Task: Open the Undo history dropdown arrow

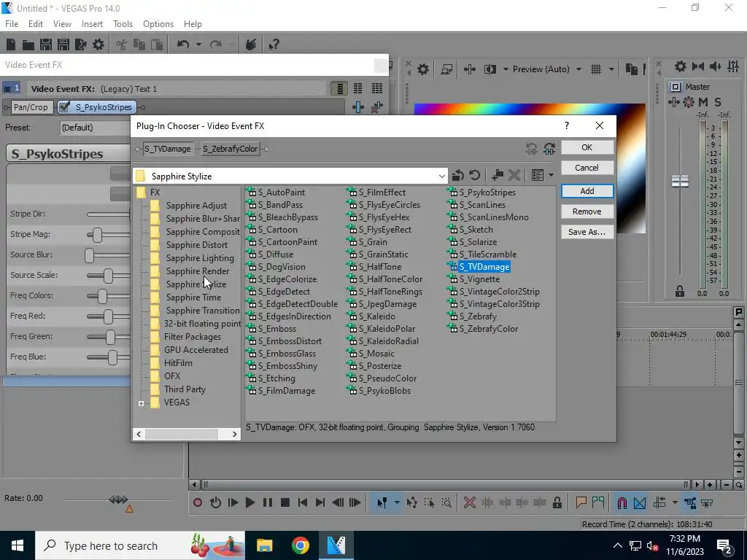Action: (198, 44)
